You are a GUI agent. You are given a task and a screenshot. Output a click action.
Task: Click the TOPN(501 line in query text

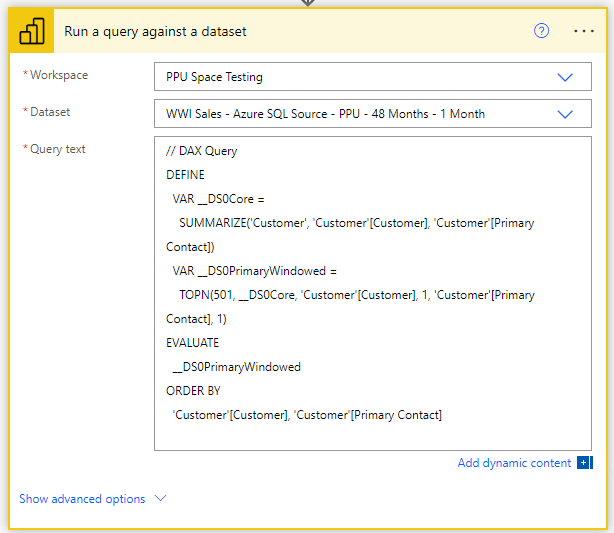(357, 295)
